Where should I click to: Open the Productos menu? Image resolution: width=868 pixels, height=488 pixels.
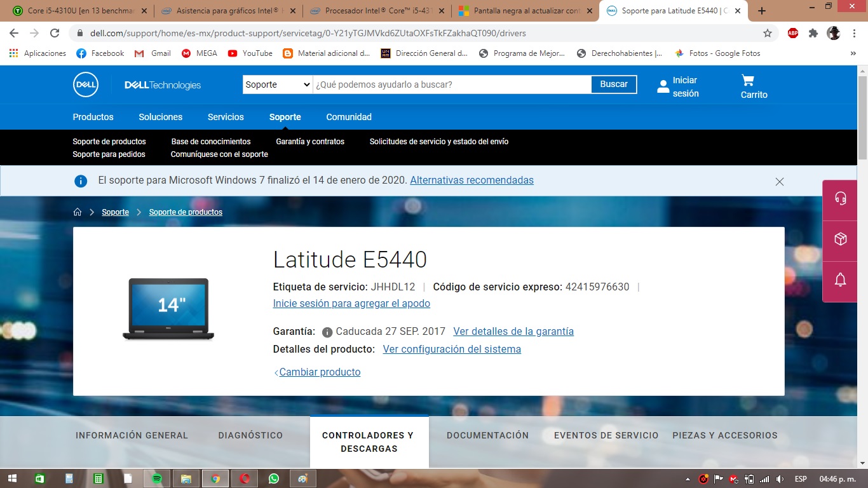[93, 117]
